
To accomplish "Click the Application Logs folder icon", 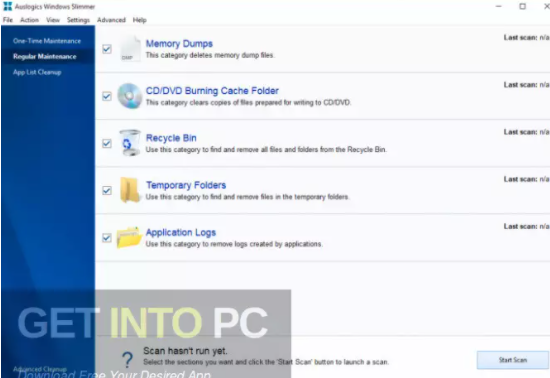I will click(129, 237).
